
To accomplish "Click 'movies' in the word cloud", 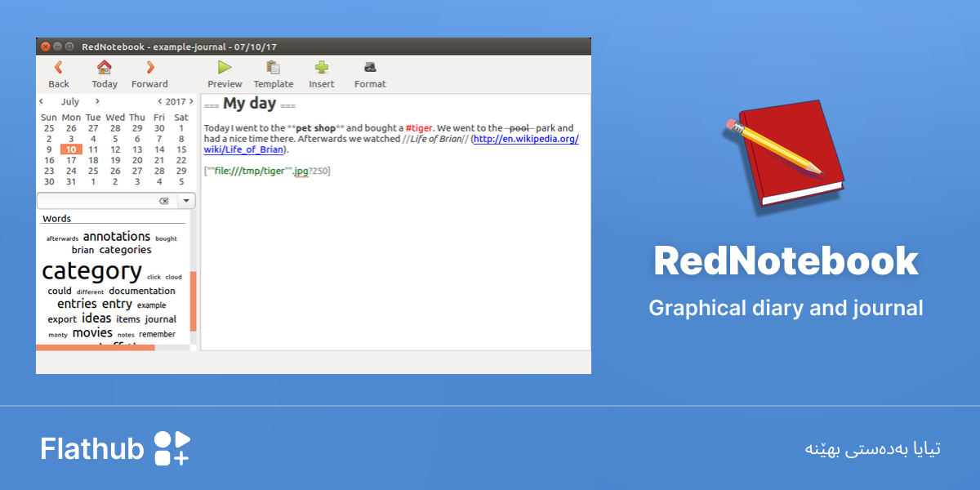I will [x=92, y=333].
